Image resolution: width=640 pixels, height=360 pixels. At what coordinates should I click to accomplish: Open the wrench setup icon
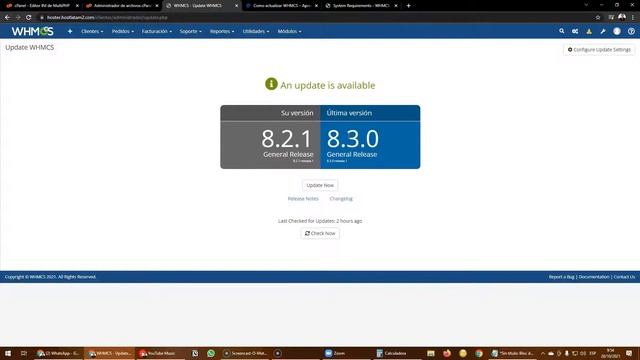click(x=603, y=31)
